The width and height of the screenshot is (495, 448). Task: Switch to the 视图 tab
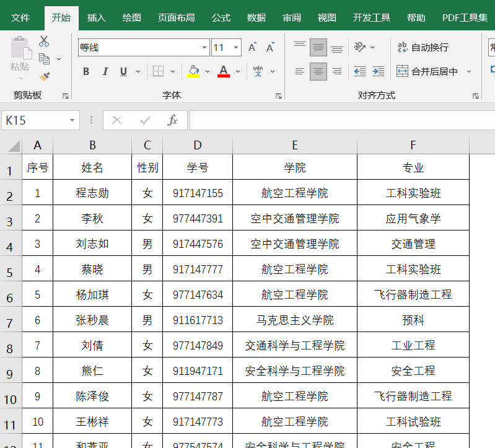tap(326, 18)
